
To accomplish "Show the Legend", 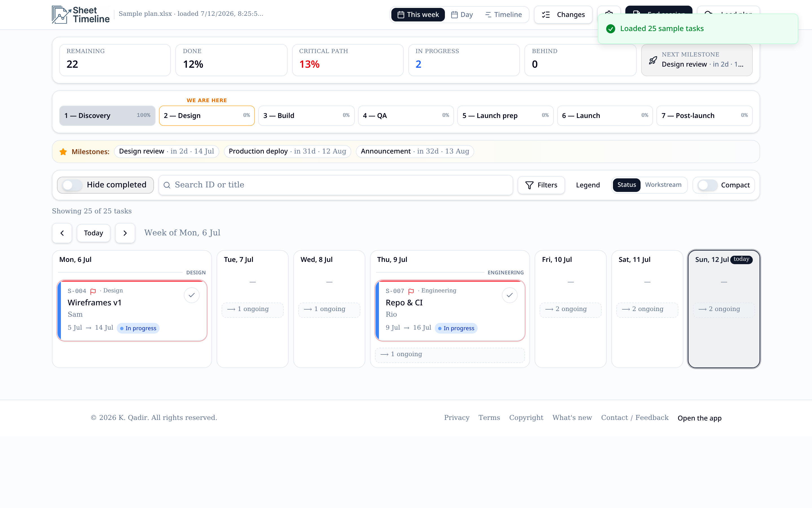I will pyautogui.click(x=588, y=185).
